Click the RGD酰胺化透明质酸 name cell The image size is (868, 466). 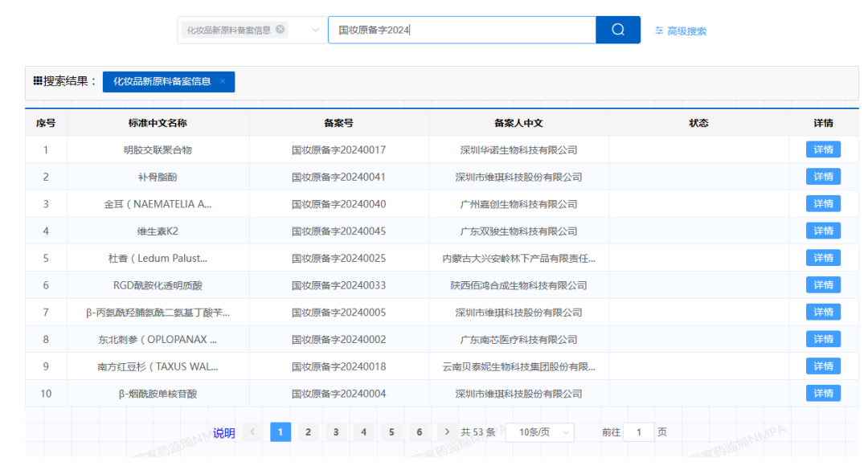click(x=158, y=285)
